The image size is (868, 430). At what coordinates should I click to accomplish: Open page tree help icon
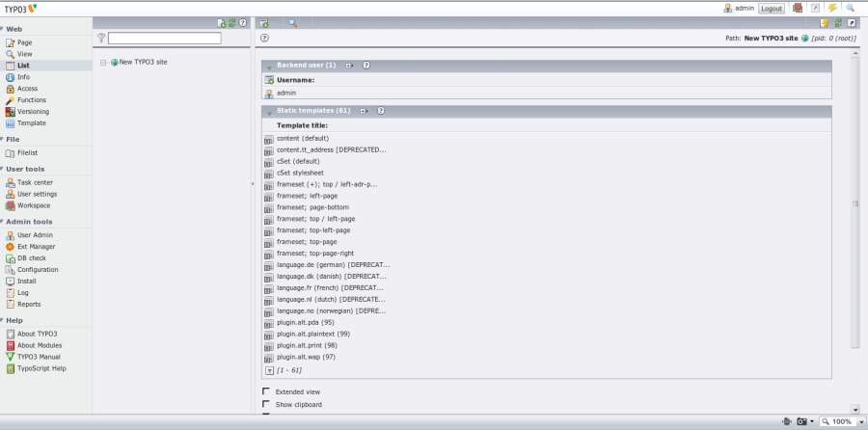point(242,23)
